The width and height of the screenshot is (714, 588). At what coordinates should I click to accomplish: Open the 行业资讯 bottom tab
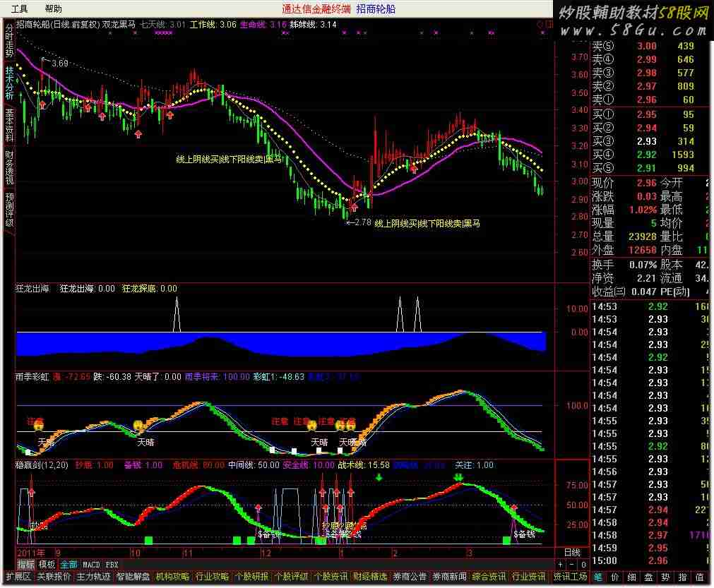[x=529, y=577]
